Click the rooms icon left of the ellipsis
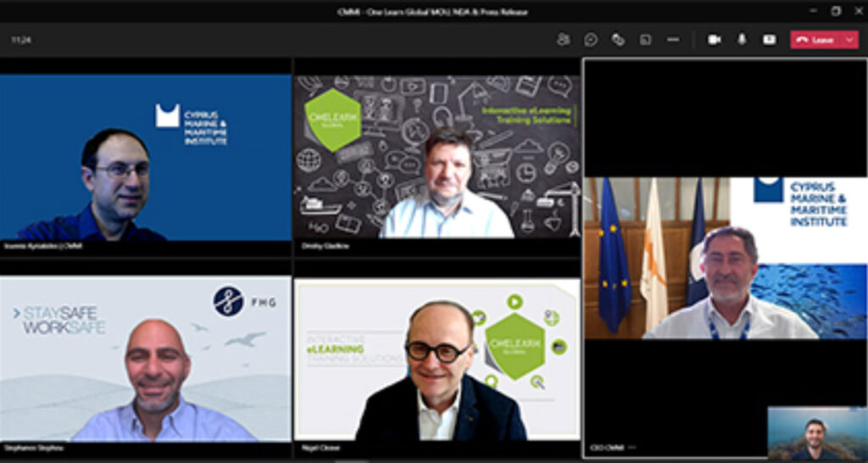 [645, 39]
